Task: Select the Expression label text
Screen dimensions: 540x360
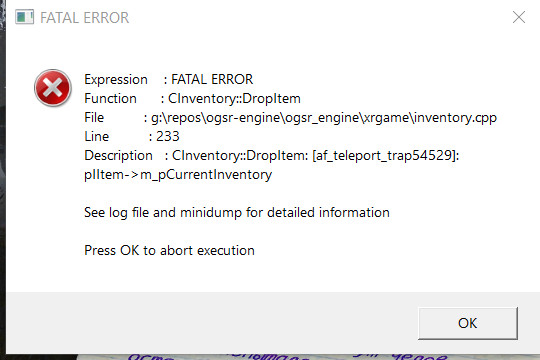Action: coord(116,80)
